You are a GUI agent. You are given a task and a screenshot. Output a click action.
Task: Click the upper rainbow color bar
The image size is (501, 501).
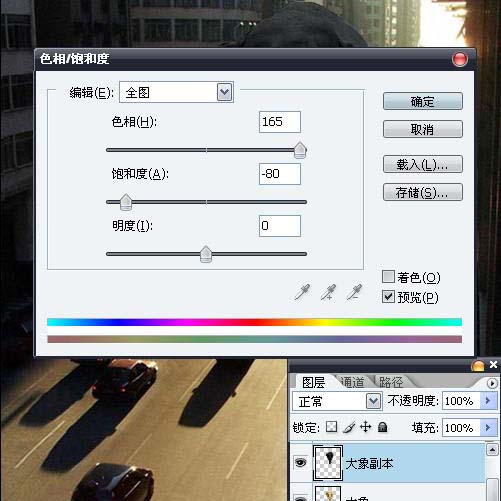pos(254,322)
